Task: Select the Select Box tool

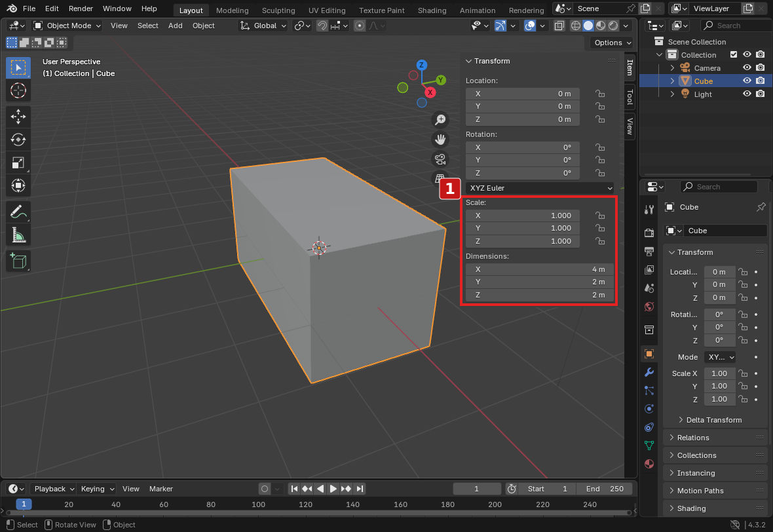Action: (x=18, y=67)
